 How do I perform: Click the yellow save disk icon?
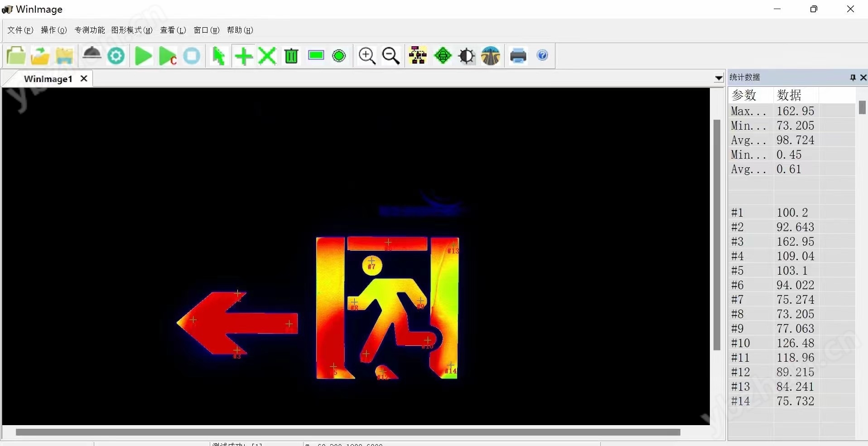[x=64, y=56]
